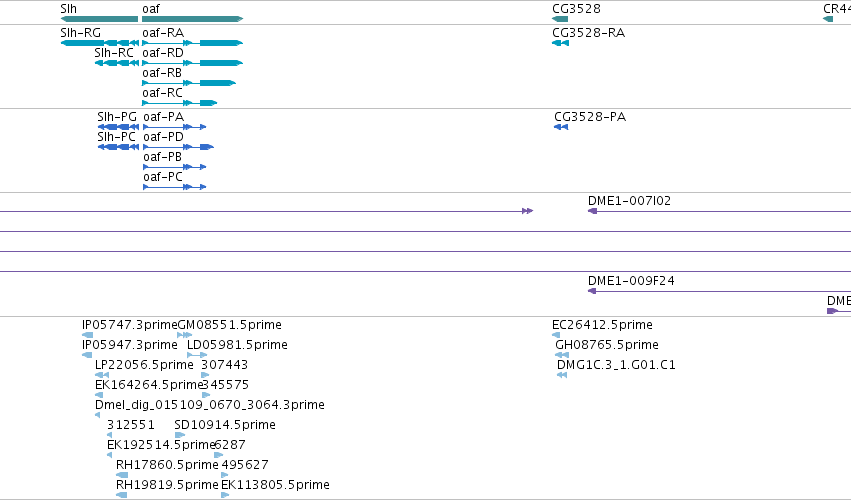Screen dimensions: 851x500
Task: Select the oaf gene bar
Action: point(193,19)
